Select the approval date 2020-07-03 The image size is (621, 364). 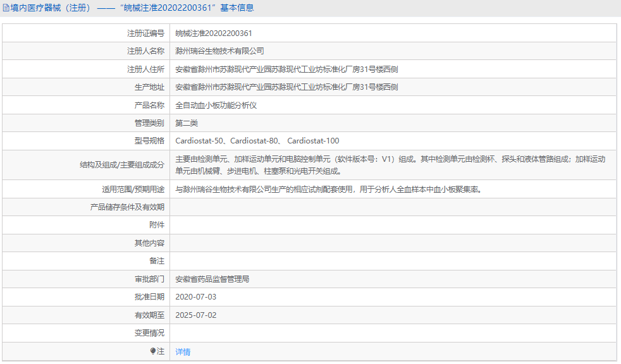click(196, 297)
